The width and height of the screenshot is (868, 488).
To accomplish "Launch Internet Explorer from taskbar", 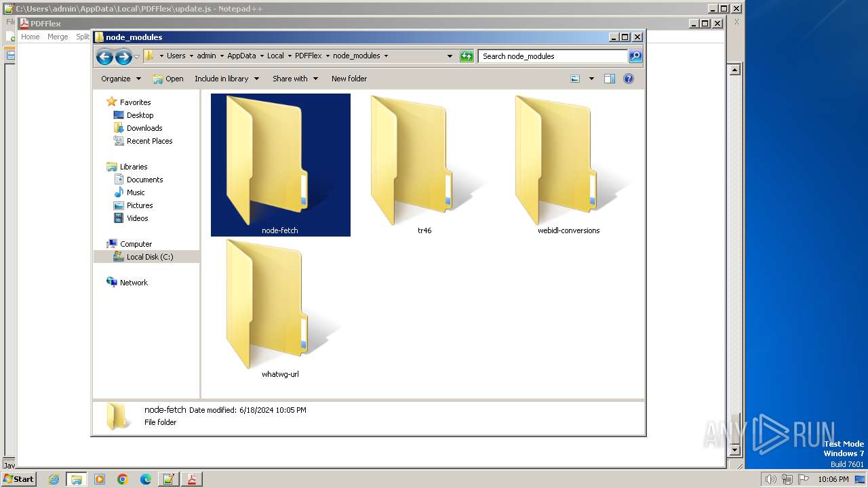I will coord(54,479).
